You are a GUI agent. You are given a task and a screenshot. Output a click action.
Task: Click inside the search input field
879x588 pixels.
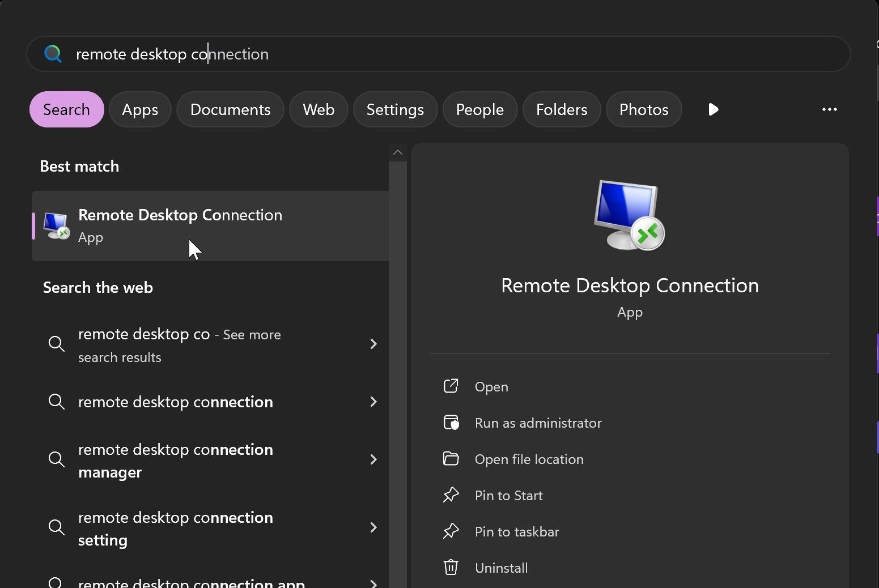click(x=397, y=54)
